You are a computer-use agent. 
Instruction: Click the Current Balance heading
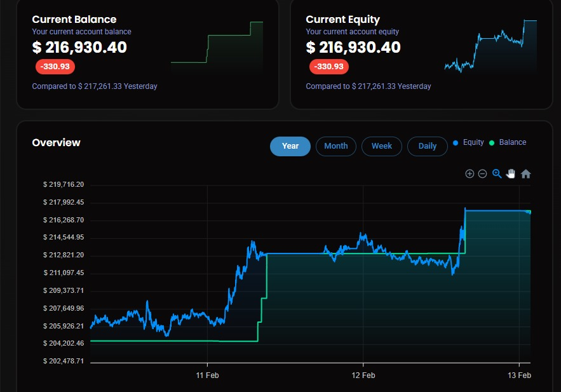[74, 19]
